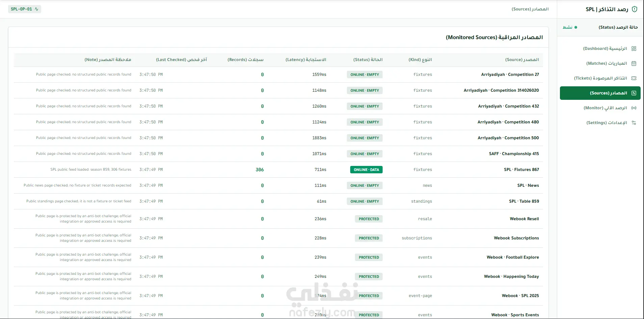Click the 1559ms latency value
The width and height of the screenshot is (644, 319).
pyautogui.click(x=319, y=75)
